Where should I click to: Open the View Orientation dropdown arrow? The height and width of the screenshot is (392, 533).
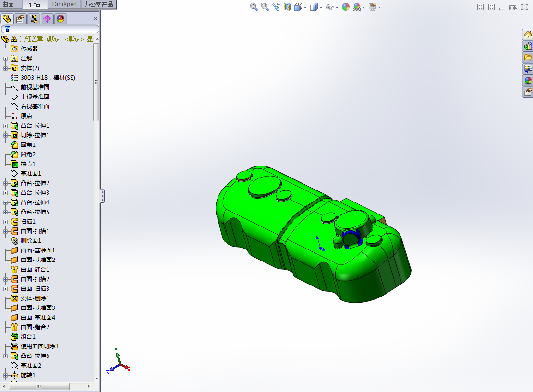click(305, 7)
